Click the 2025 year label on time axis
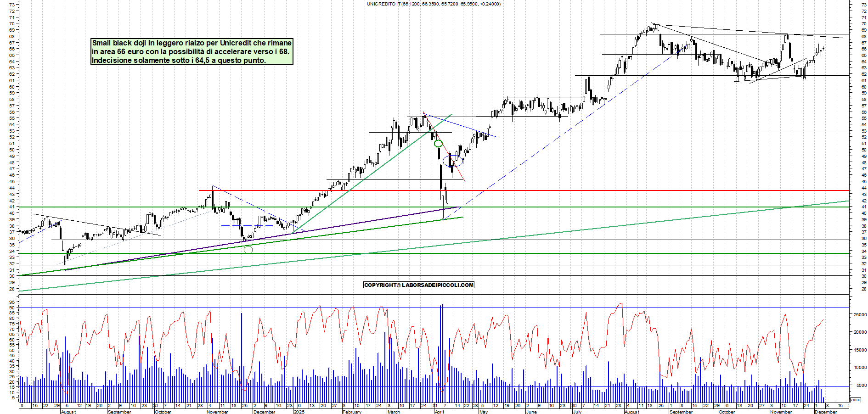This screenshot has width=868, height=414. coord(299,412)
